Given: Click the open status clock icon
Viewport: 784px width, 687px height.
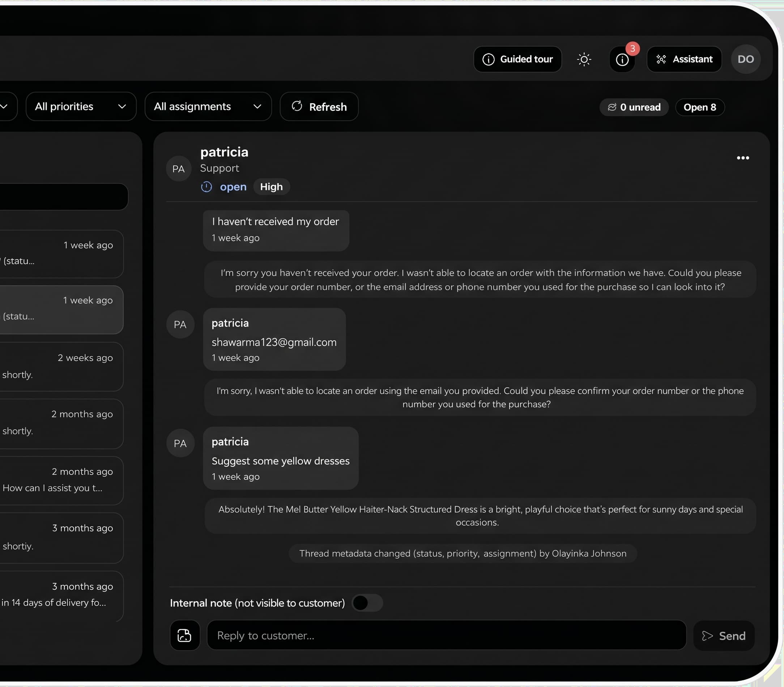Looking at the screenshot, I should 206,187.
